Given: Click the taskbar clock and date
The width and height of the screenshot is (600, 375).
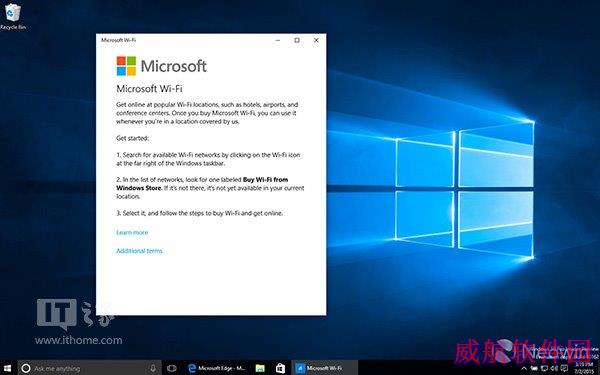Looking at the screenshot, I should [583, 368].
